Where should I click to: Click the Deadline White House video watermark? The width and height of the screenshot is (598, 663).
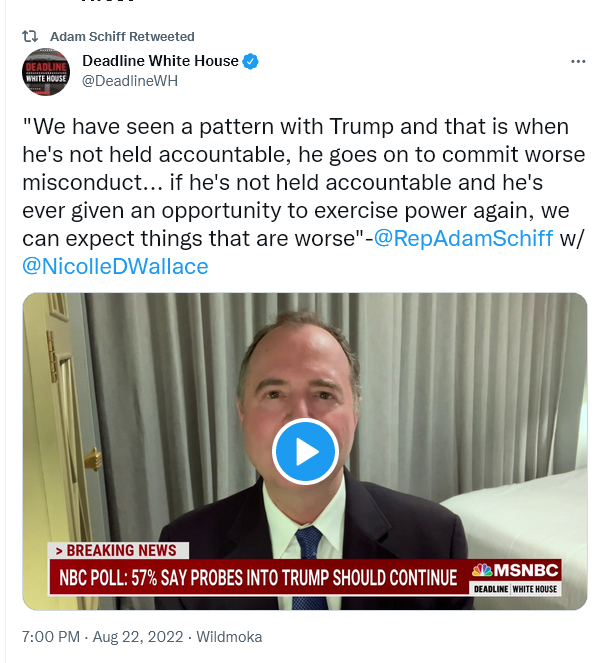515,589
